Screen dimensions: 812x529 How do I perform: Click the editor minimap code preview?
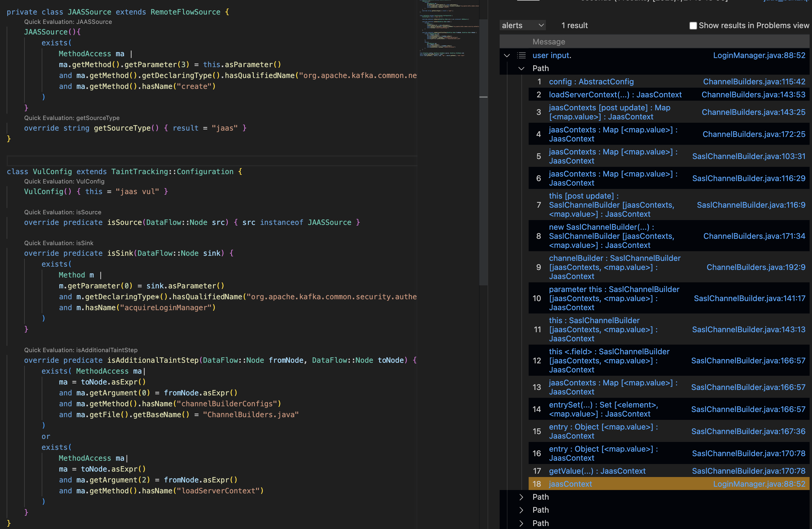pyautogui.click(x=449, y=29)
